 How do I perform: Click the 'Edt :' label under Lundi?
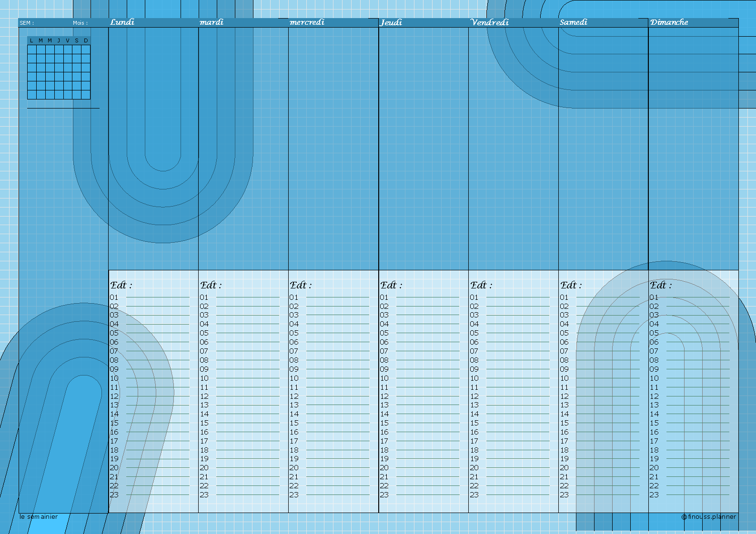click(x=121, y=285)
